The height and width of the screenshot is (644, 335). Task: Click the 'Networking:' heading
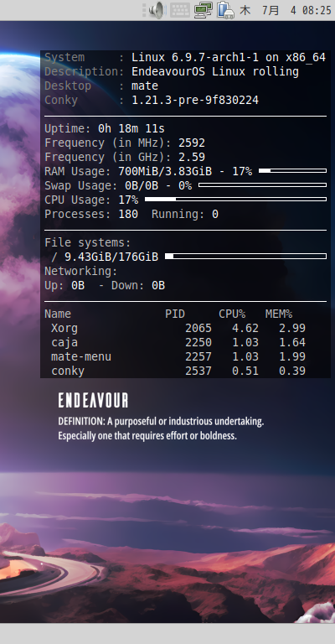click(80, 271)
